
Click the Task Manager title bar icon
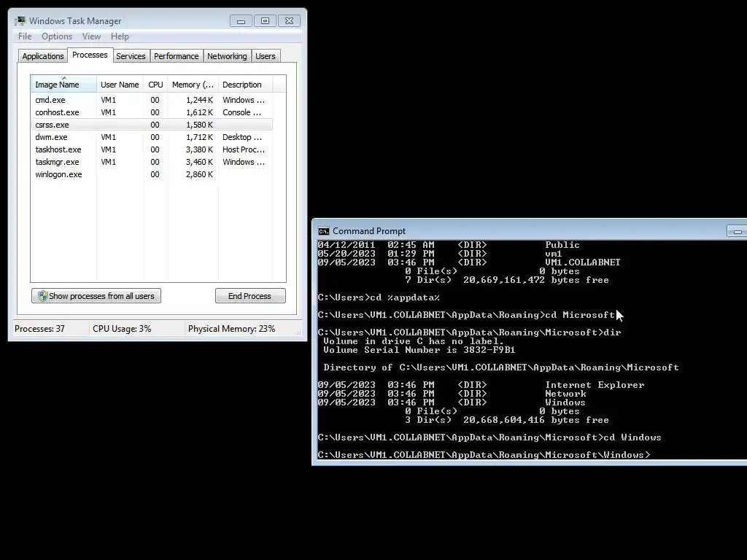pyautogui.click(x=20, y=21)
